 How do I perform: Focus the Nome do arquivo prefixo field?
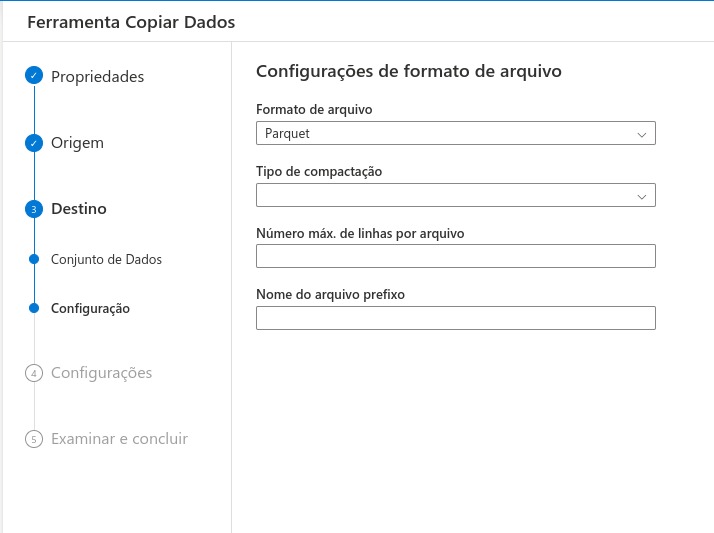click(455, 318)
